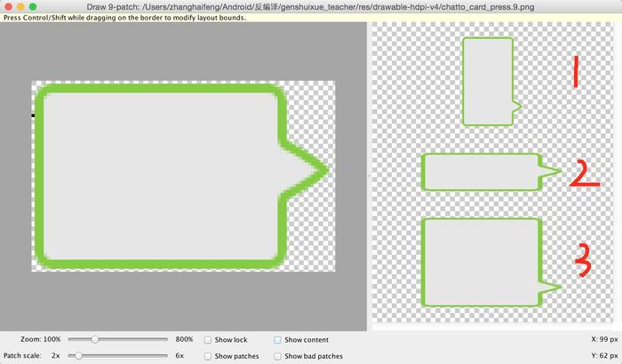Toggle the Show content checkbox
Viewport: 622px width, 364px height.
pos(277,340)
